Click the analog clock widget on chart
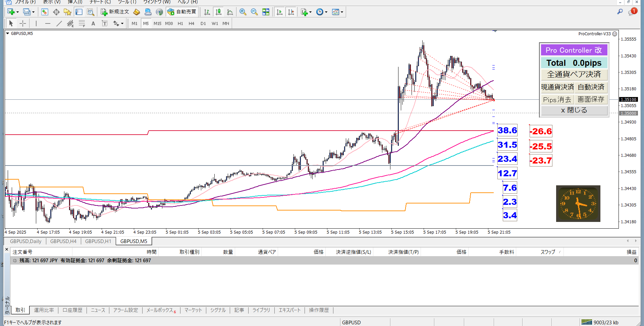644x326 pixels. pyautogui.click(x=578, y=203)
